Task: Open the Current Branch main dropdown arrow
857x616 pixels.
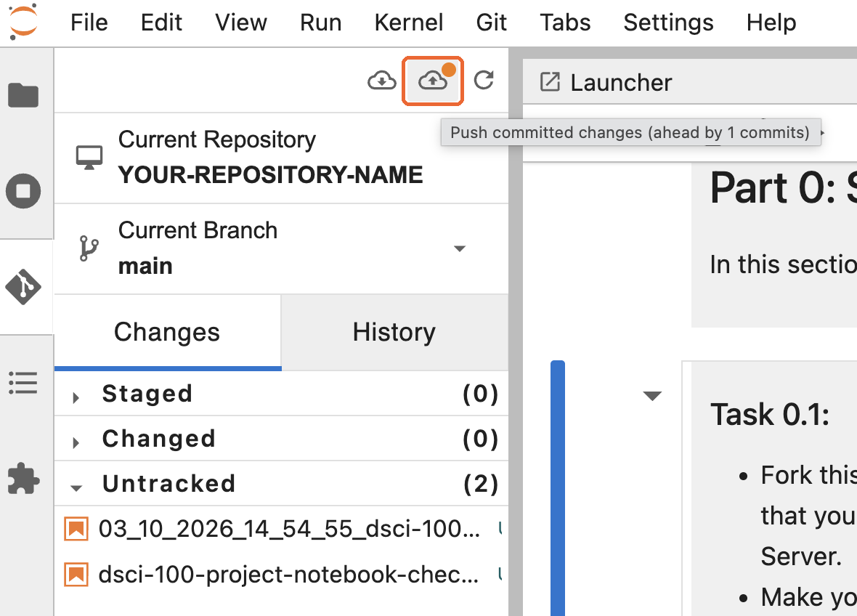Action: click(460, 248)
